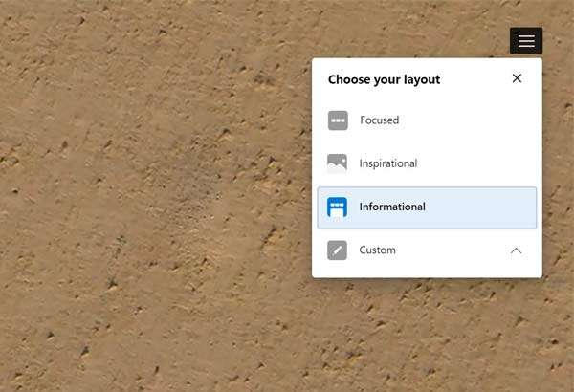This screenshot has width=574, height=392.
Task: Click blank area inside highlighted Informational row
Action: point(483,207)
